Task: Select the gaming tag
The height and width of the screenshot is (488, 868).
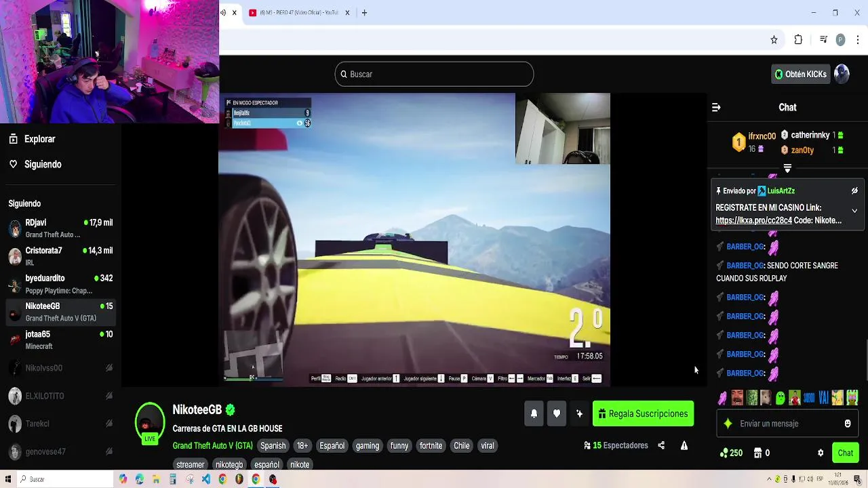Action: point(368,445)
